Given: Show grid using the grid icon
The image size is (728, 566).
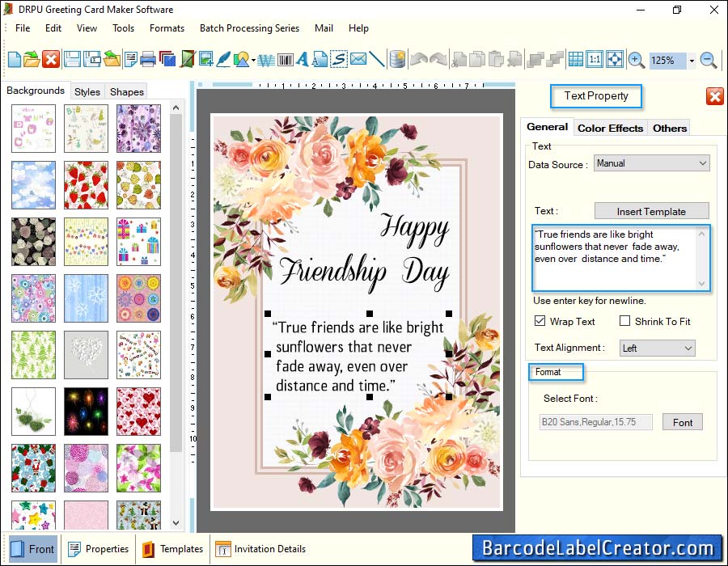Looking at the screenshot, I should click(575, 59).
